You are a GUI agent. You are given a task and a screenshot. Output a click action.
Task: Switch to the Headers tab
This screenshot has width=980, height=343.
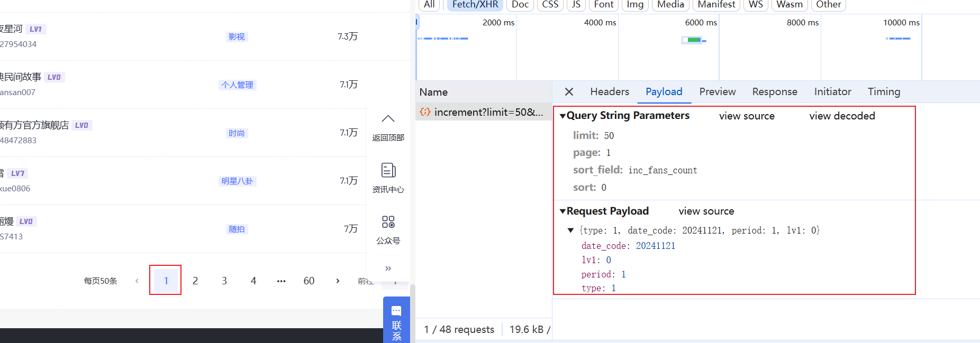coord(610,92)
